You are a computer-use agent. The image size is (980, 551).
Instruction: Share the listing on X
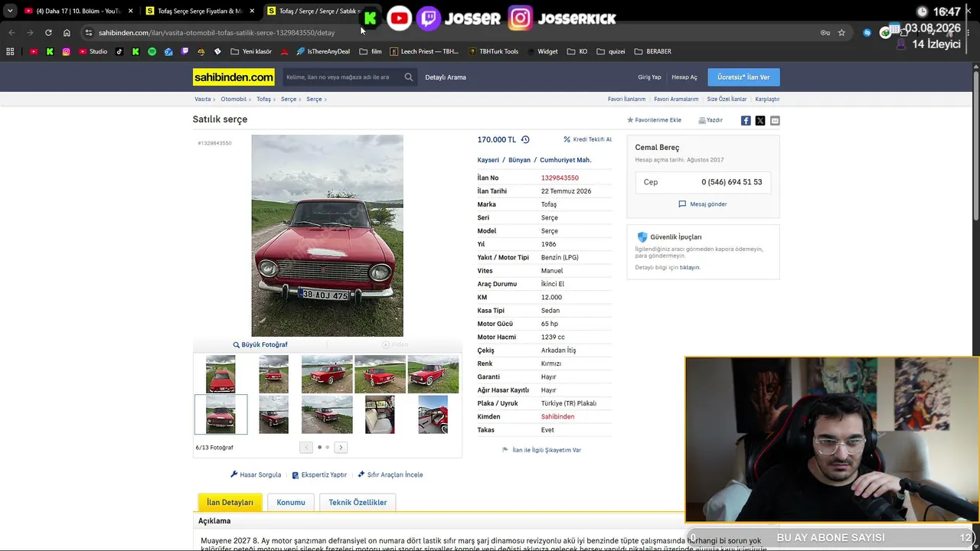760,120
